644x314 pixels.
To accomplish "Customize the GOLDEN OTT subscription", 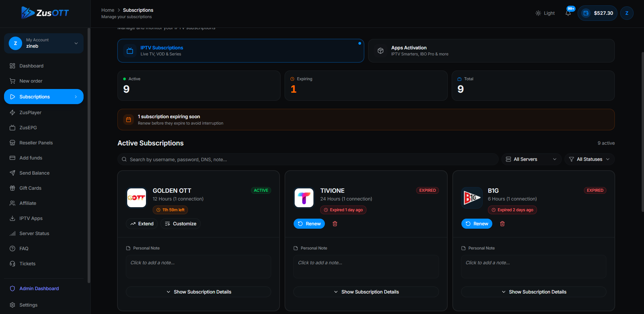I will tap(181, 224).
